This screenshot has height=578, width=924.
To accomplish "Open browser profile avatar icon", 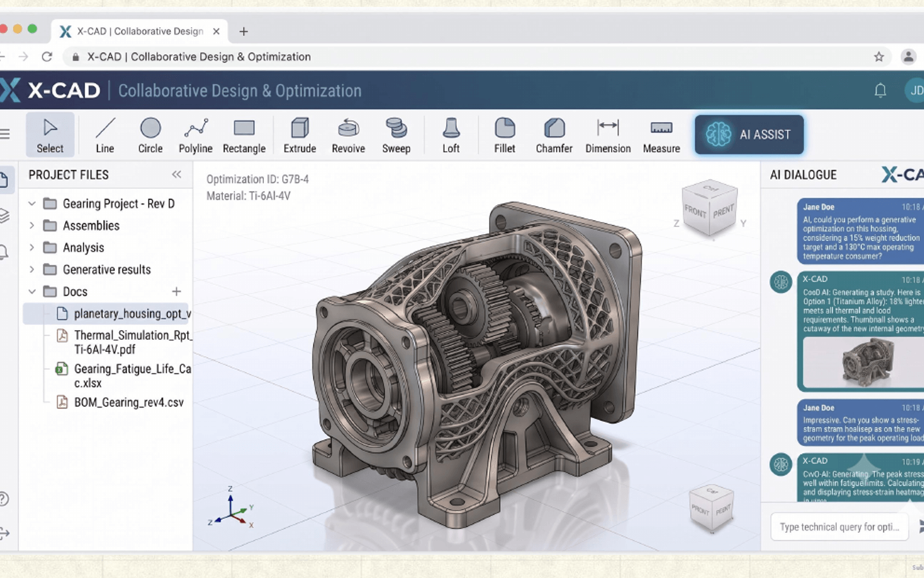I will pos(908,57).
